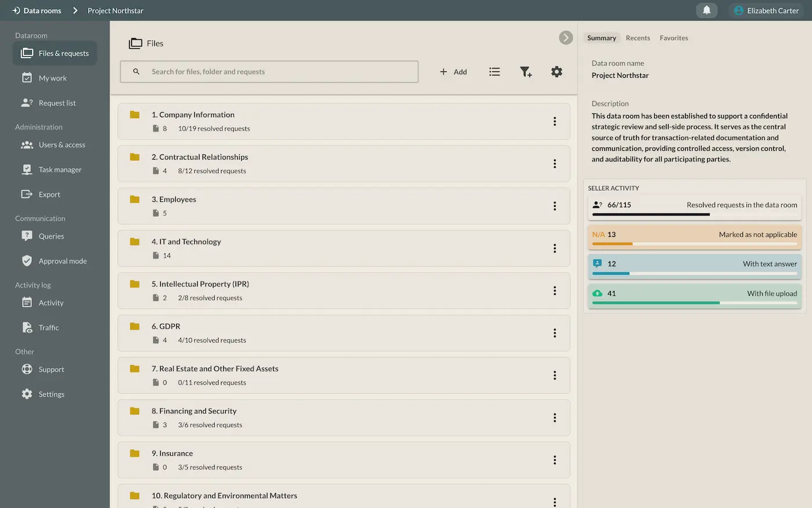
Task: Click the With text answer card
Action: pyautogui.click(x=694, y=266)
